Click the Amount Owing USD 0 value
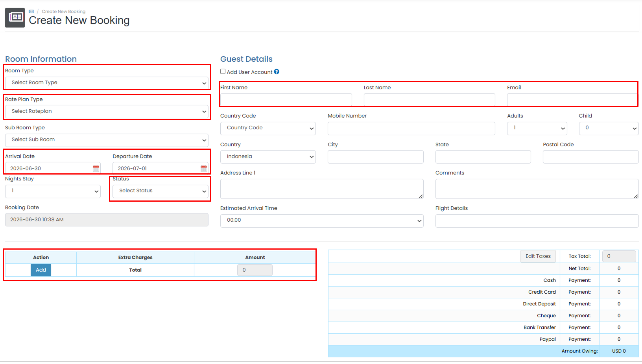Image resolution: width=642 pixels, height=364 pixels. [x=619, y=351]
